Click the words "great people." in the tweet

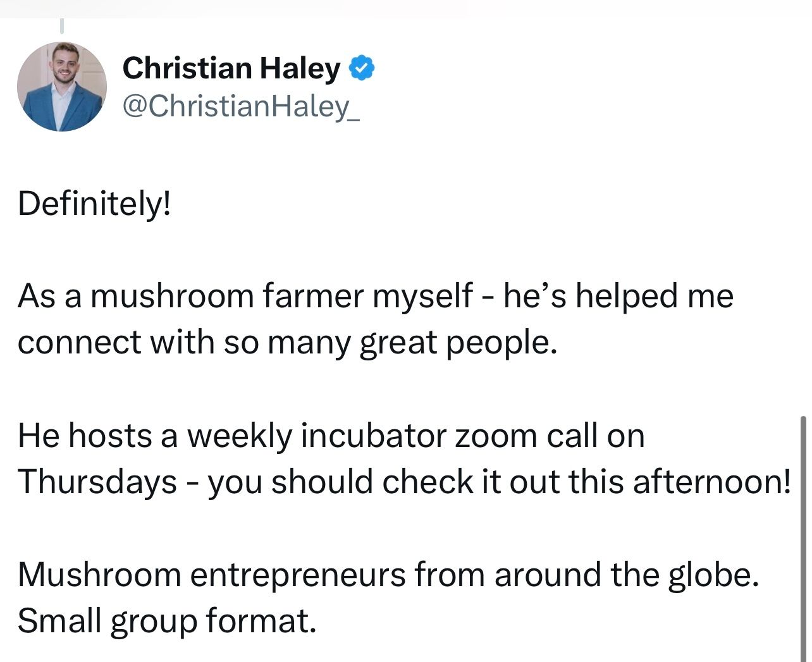click(458, 342)
